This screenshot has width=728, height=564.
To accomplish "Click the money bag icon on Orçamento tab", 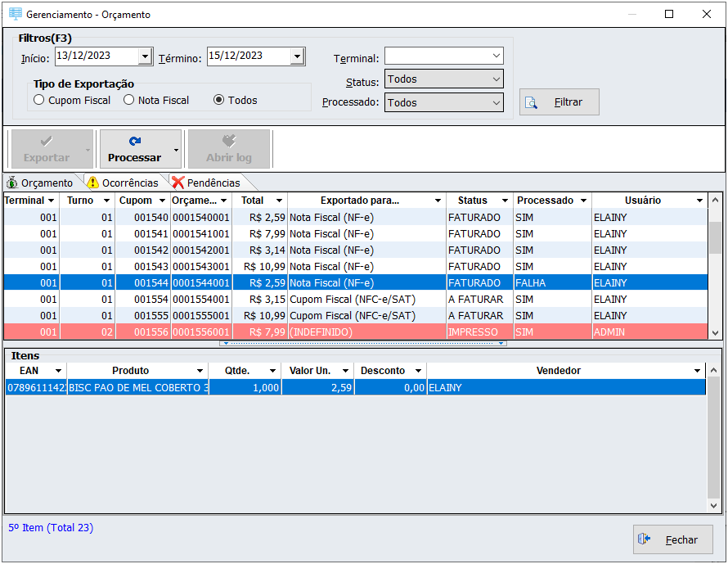I will point(12,183).
